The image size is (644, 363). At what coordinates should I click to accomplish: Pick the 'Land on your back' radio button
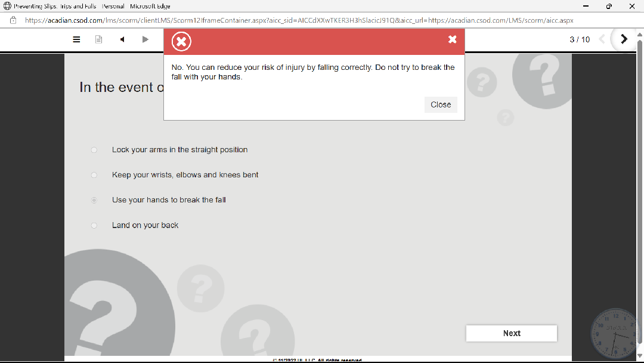pos(94,226)
